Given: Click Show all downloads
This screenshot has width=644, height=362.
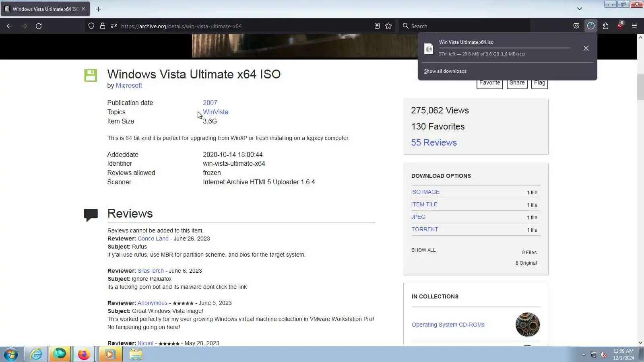Looking at the screenshot, I should point(445,71).
